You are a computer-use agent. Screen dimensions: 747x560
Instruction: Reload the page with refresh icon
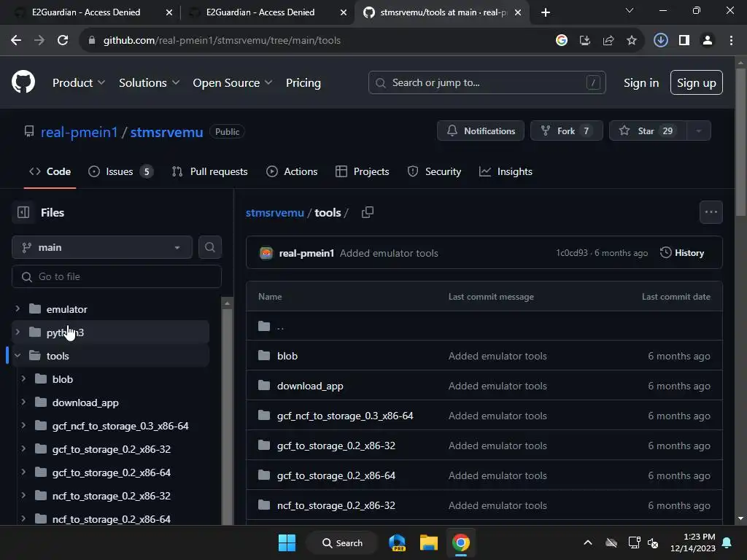63,41
